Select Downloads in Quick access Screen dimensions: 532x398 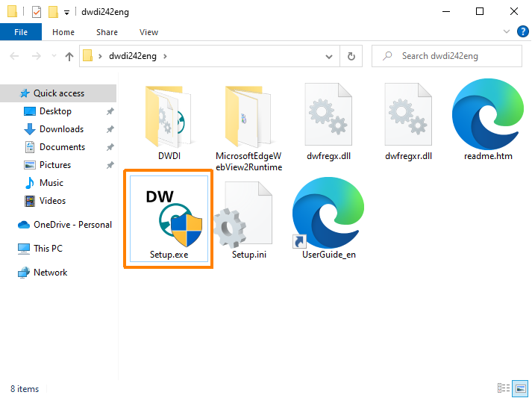[x=61, y=129]
